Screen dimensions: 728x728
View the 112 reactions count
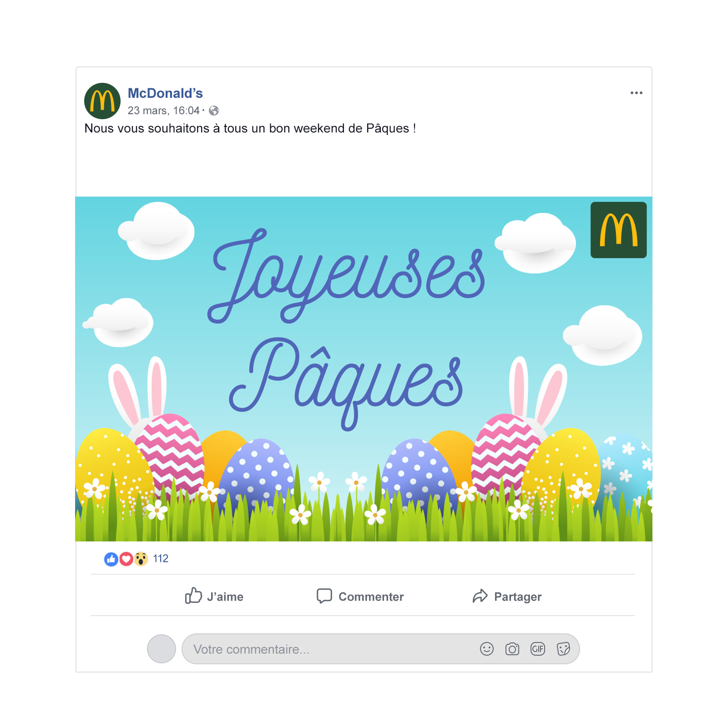[161, 559]
